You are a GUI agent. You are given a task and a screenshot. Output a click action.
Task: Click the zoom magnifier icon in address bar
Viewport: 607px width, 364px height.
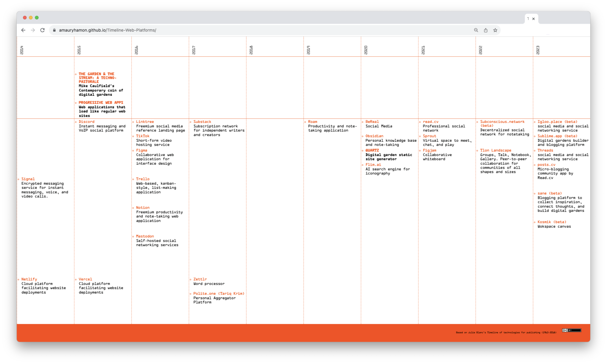pyautogui.click(x=476, y=30)
